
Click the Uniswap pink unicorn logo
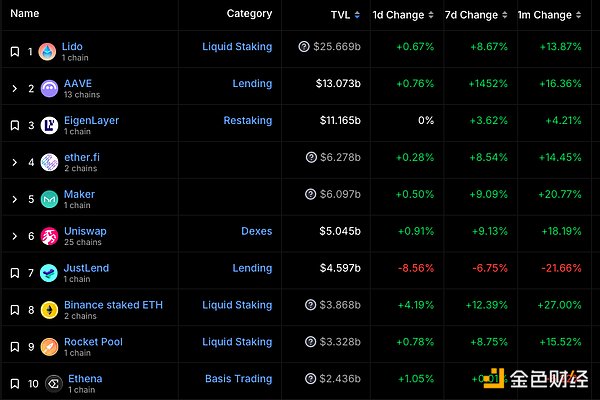click(x=48, y=237)
